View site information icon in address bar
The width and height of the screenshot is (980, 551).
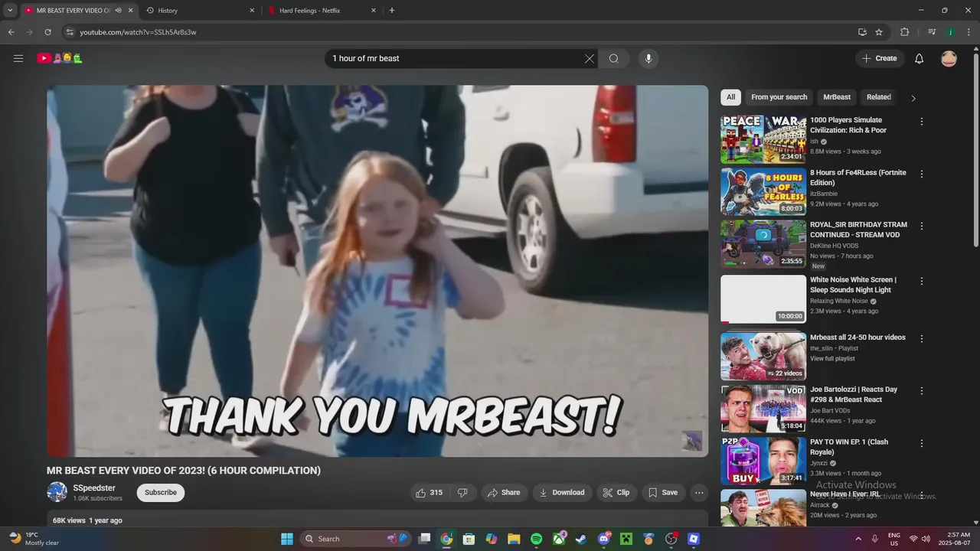point(70,32)
